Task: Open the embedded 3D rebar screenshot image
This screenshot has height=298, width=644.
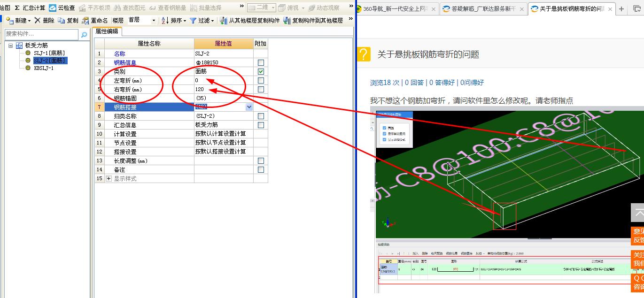Action: (x=507, y=200)
